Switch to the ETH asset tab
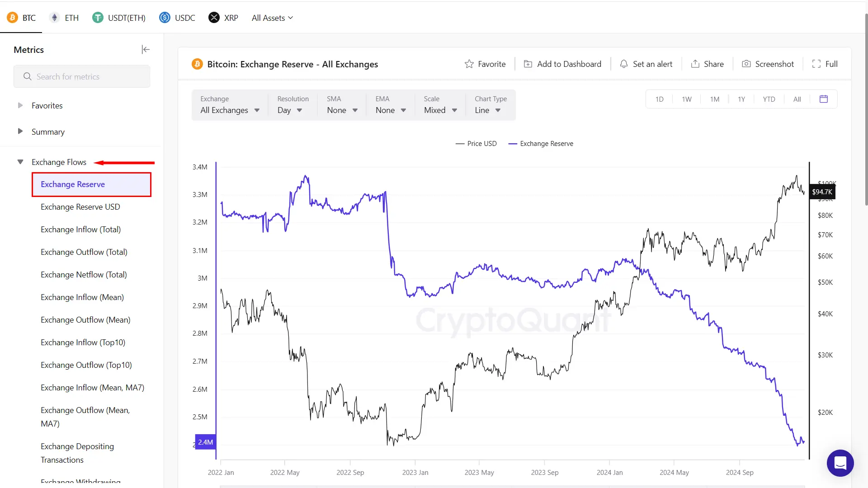Image resolution: width=868 pixels, height=488 pixels. coord(64,18)
